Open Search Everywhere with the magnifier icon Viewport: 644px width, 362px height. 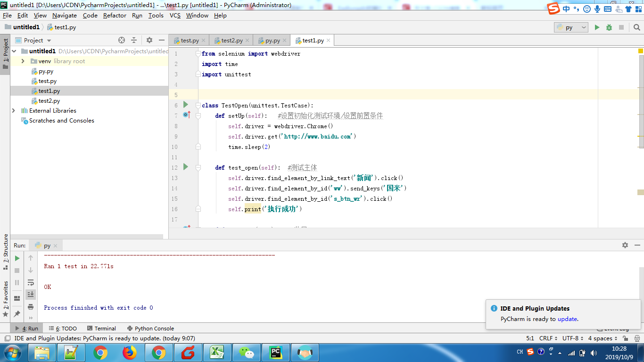[636, 27]
